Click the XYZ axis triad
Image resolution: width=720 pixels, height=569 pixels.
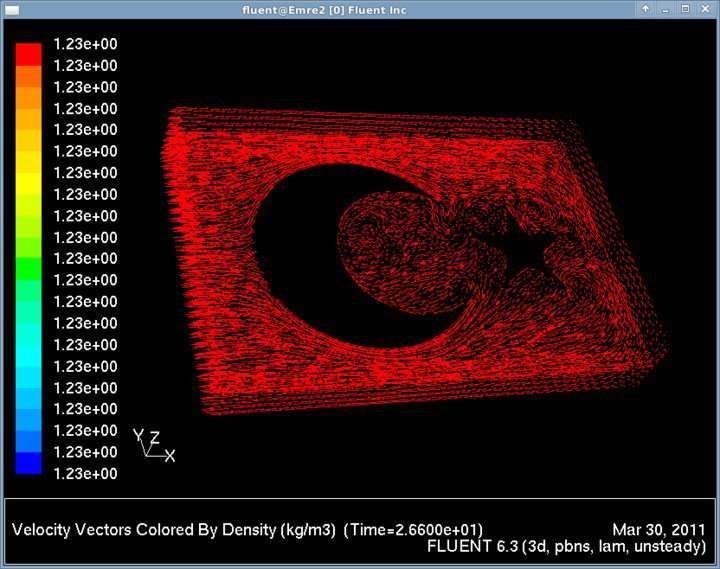point(154,445)
